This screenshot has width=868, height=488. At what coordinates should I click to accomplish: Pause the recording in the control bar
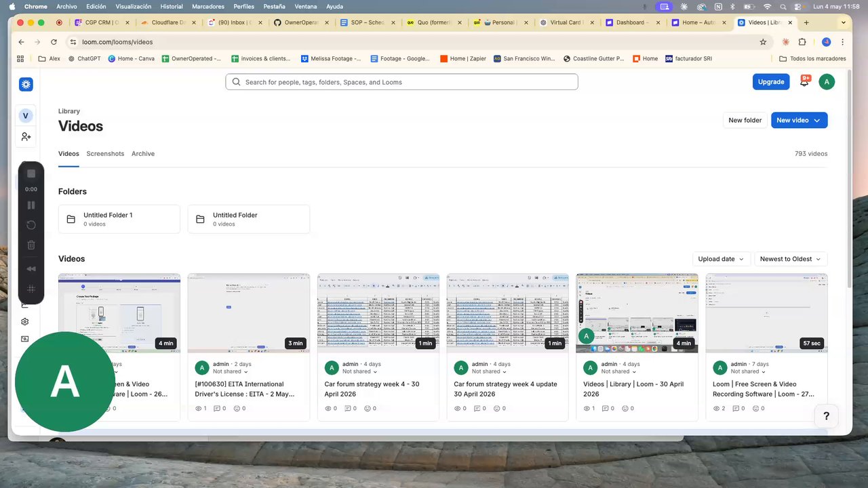click(x=31, y=205)
